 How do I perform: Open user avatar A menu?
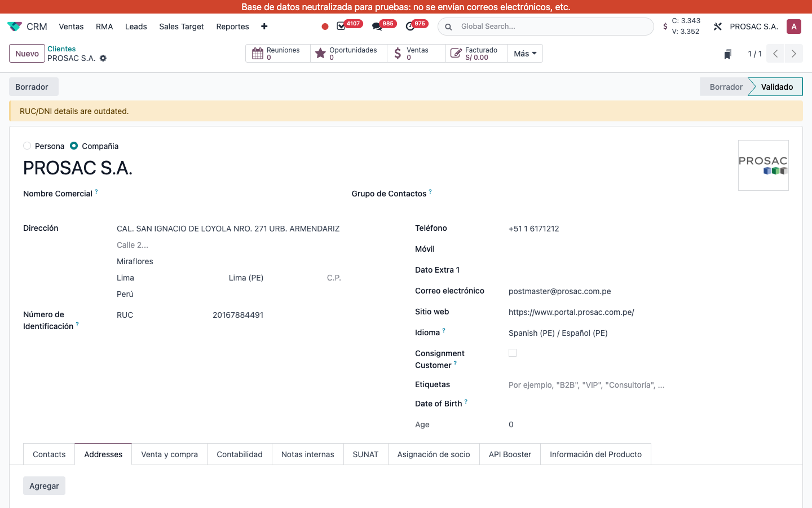click(794, 27)
